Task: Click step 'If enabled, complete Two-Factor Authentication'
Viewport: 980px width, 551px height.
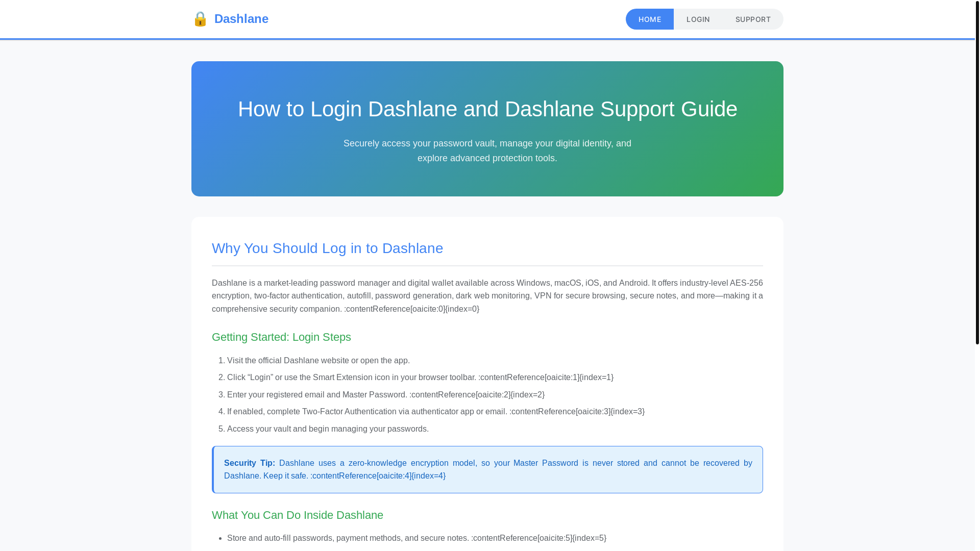Action: point(436,412)
